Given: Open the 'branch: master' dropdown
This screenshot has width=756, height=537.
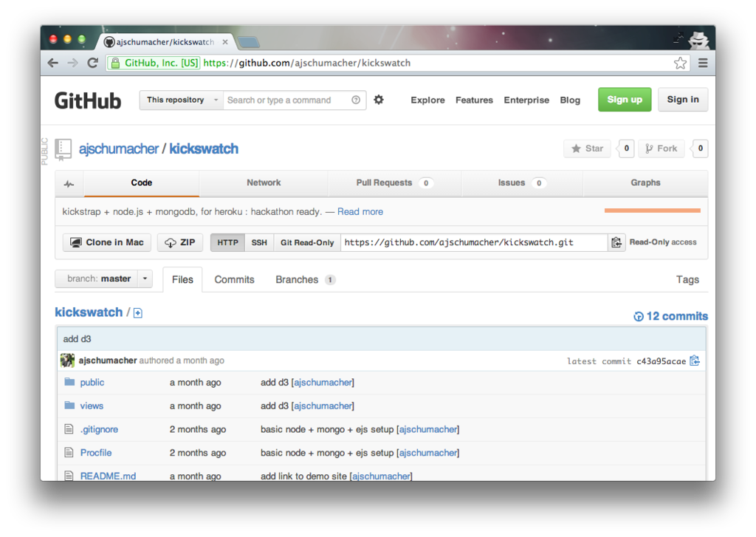Looking at the screenshot, I should [x=103, y=279].
